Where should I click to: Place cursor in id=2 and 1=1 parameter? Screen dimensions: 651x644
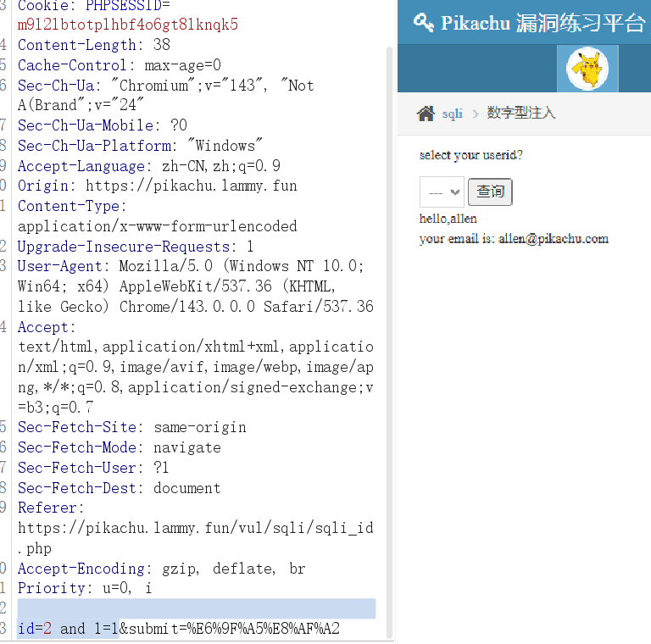(x=68, y=629)
